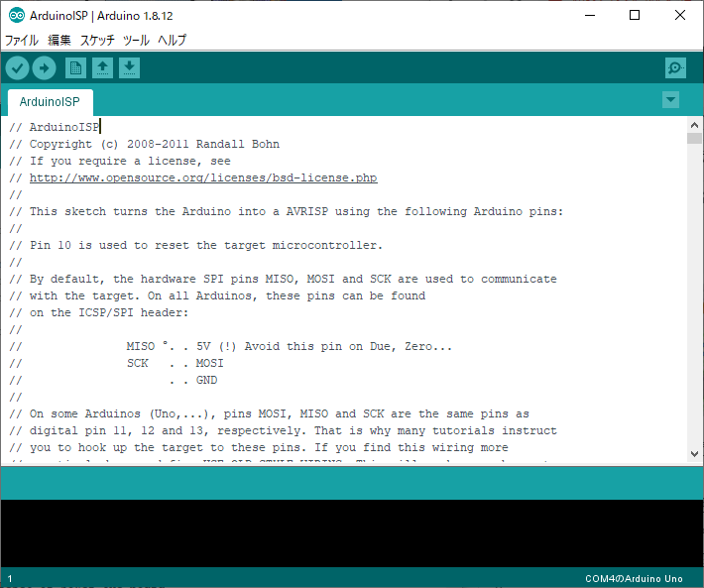Open the ツール menu

tap(136, 40)
